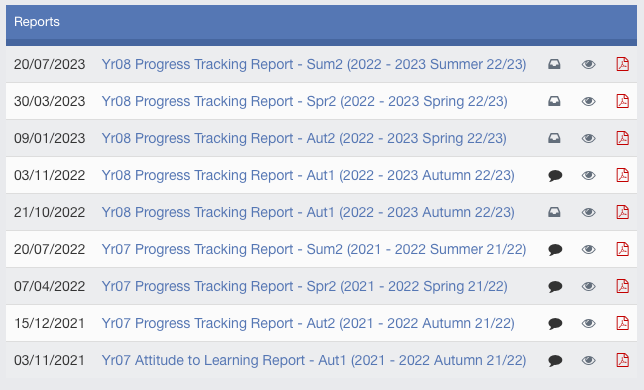
Task: Click eye icon for 07/04/2022 report
Action: coord(589,287)
